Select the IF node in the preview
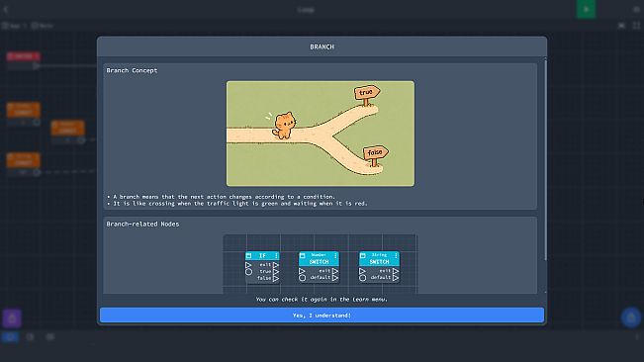 point(262,267)
